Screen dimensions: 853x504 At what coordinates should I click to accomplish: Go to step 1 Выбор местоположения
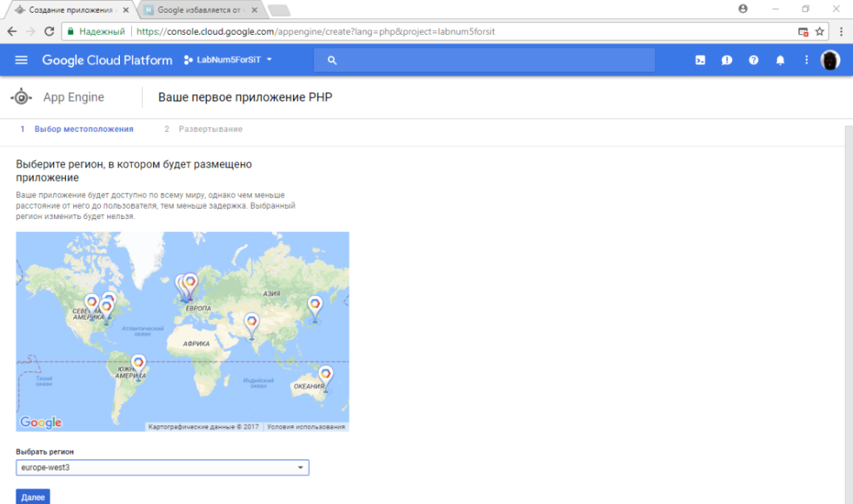(77, 129)
